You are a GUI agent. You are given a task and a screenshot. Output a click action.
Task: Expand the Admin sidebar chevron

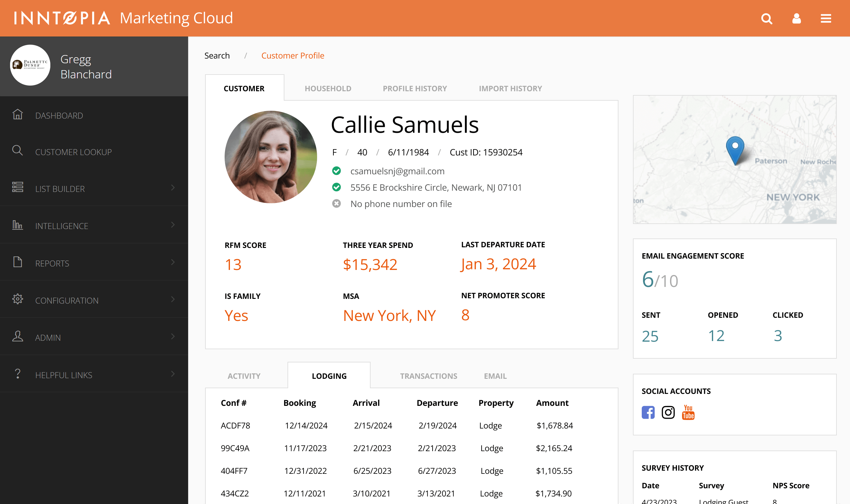point(173,337)
